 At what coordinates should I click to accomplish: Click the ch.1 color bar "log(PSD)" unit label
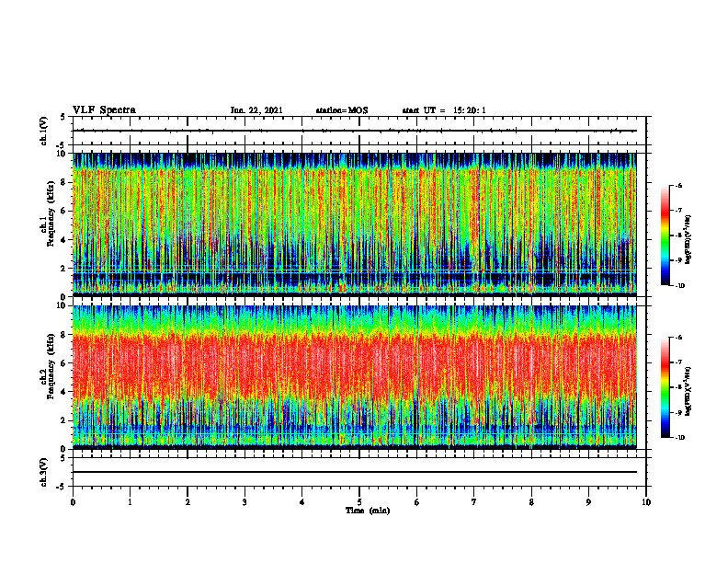pos(688,239)
